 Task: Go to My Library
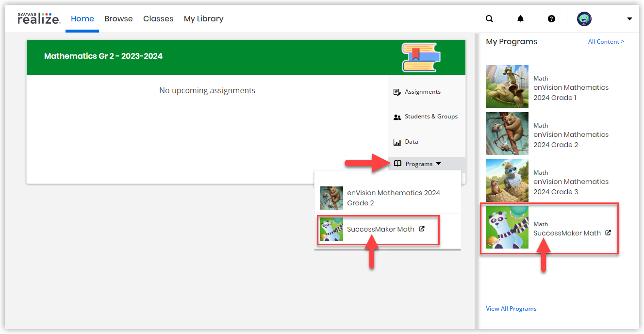click(203, 18)
